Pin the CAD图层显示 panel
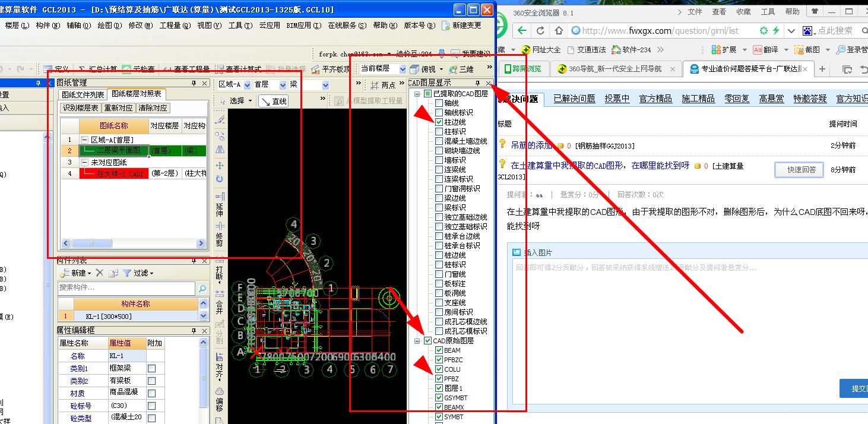The height and width of the screenshot is (424, 868). pyautogui.click(x=477, y=84)
